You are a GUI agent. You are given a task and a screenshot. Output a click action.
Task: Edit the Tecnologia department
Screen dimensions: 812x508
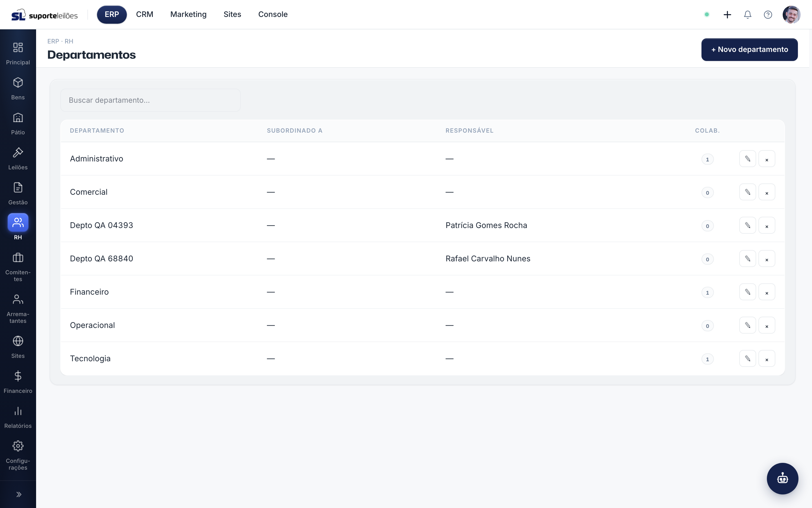[747, 358]
